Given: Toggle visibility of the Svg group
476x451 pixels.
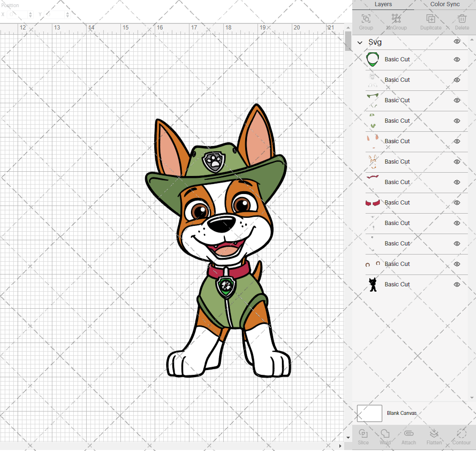Looking at the screenshot, I should [x=457, y=41].
